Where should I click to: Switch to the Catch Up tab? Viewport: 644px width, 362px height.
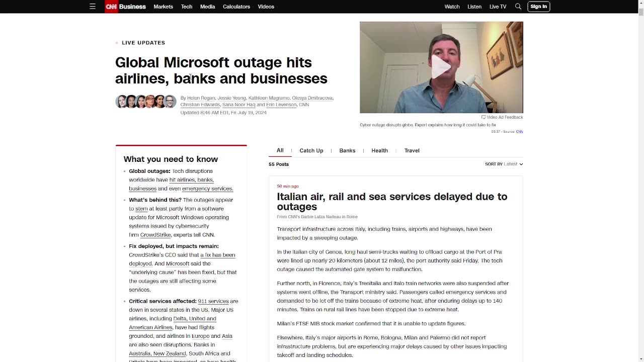pyautogui.click(x=311, y=150)
